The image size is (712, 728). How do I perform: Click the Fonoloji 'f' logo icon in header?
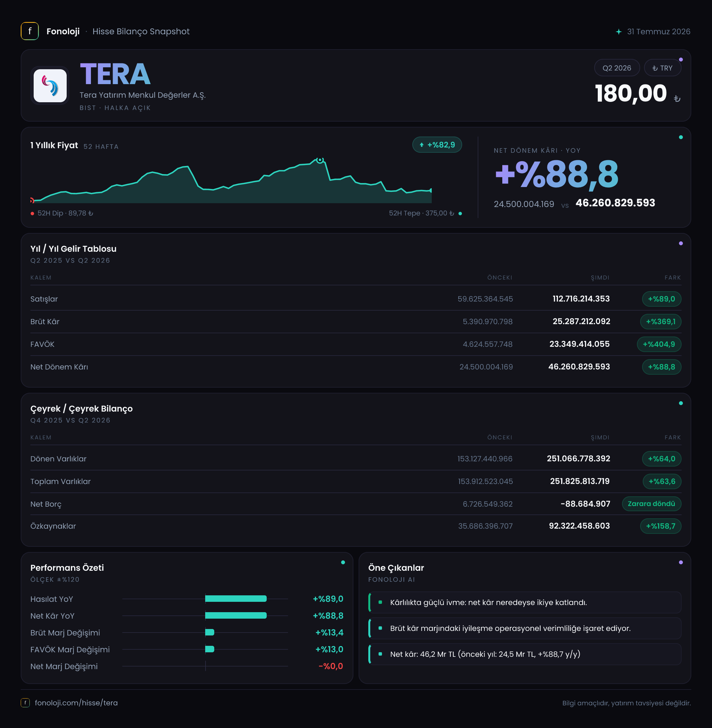tap(29, 31)
